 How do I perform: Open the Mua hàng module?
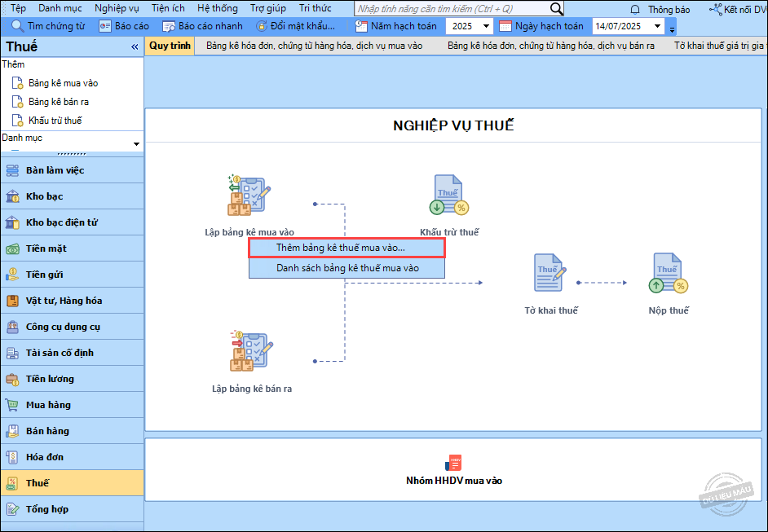coord(72,405)
